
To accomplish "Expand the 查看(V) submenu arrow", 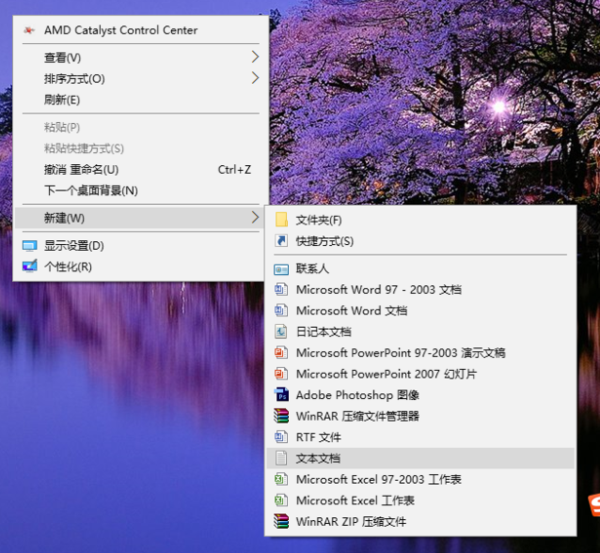I will 255,57.
